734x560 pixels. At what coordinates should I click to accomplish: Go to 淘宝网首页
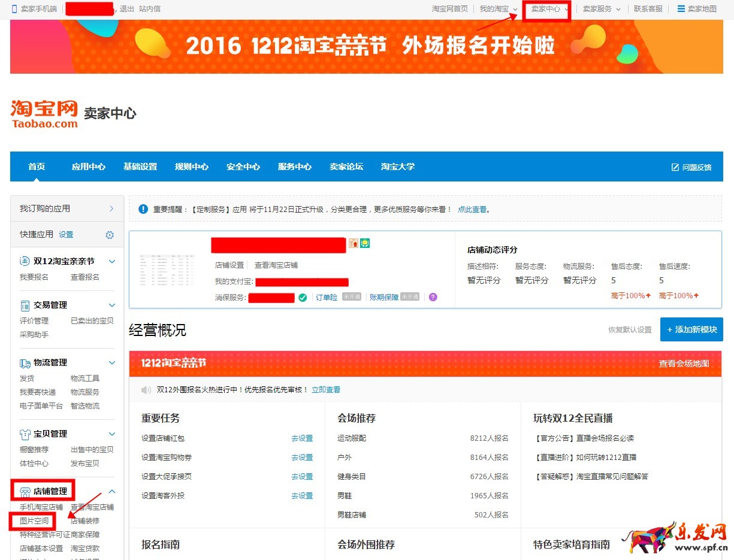pyautogui.click(x=450, y=9)
